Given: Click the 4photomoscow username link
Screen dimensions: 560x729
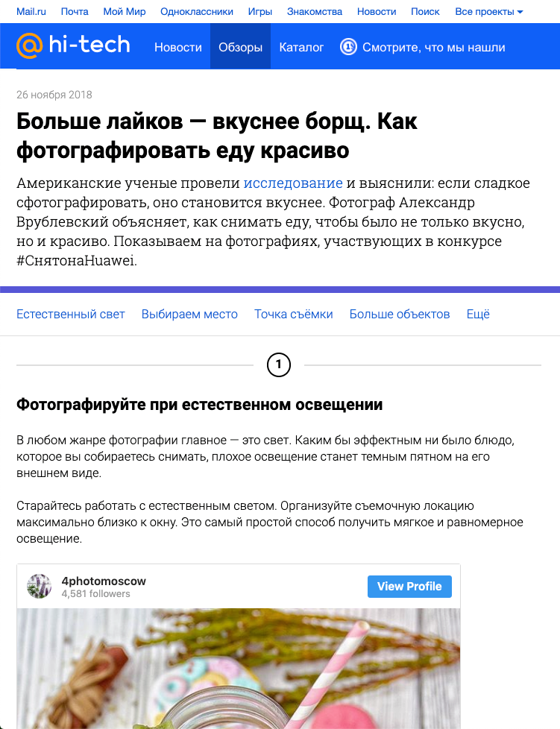Looking at the screenshot, I should point(104,581).
